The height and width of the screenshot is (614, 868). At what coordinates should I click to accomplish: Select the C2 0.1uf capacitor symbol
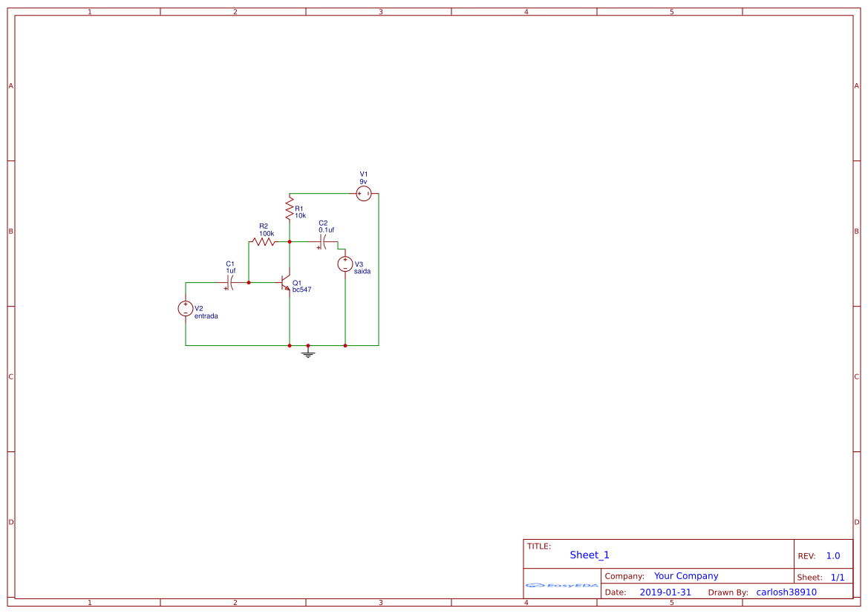point(323,242)
